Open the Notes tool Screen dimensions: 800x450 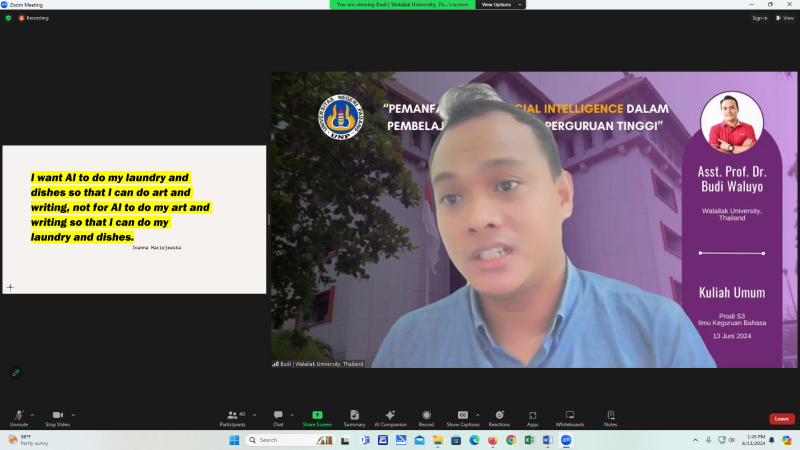click(x=610, y=418)
